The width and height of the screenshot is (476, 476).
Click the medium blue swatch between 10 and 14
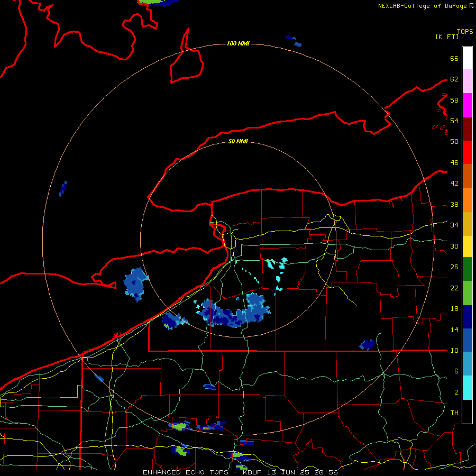coord(467,340)
